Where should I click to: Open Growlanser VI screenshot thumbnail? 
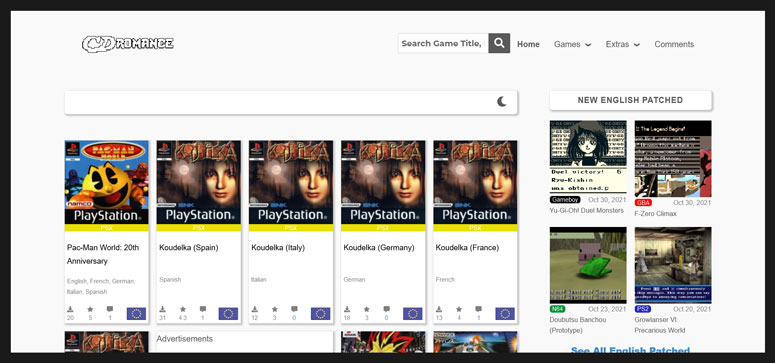coord(673,265)
